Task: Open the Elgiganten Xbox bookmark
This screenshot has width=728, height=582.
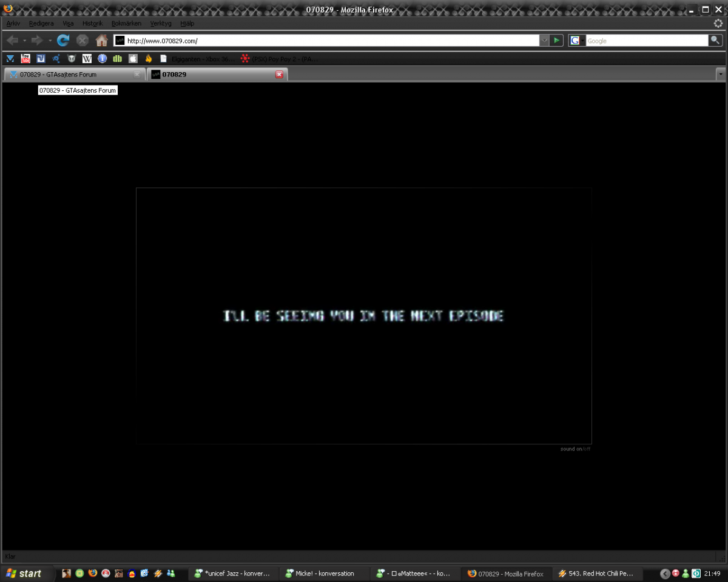Action: click(197, 59)
